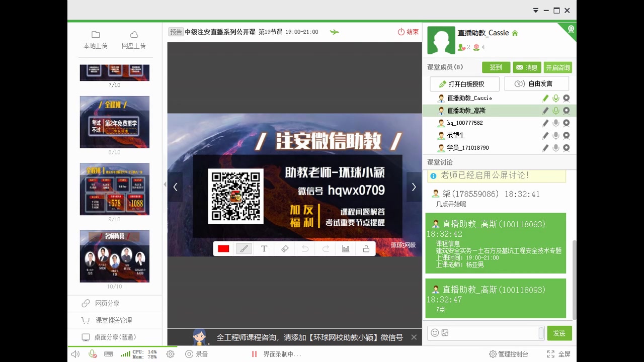Viewport: 644px width, 362px height.
Task: Click the webcam icon in green corner
Action: point(571,29)
